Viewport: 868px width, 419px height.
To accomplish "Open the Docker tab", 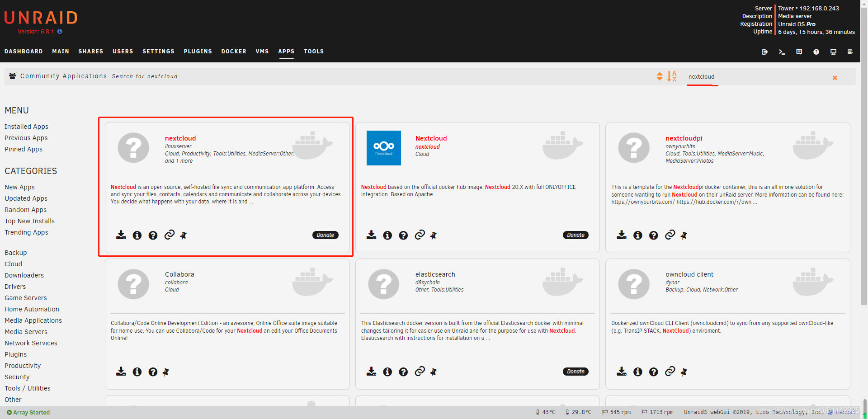I will tap(234, 52).
